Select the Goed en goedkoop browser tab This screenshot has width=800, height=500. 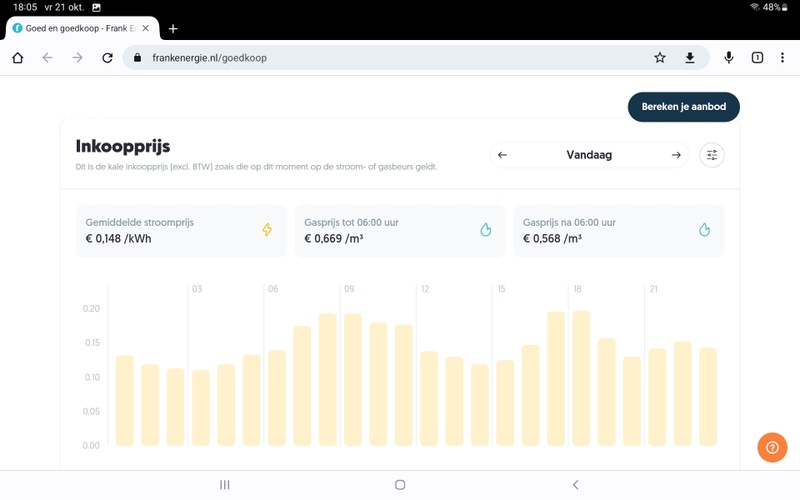click(82, 29)
